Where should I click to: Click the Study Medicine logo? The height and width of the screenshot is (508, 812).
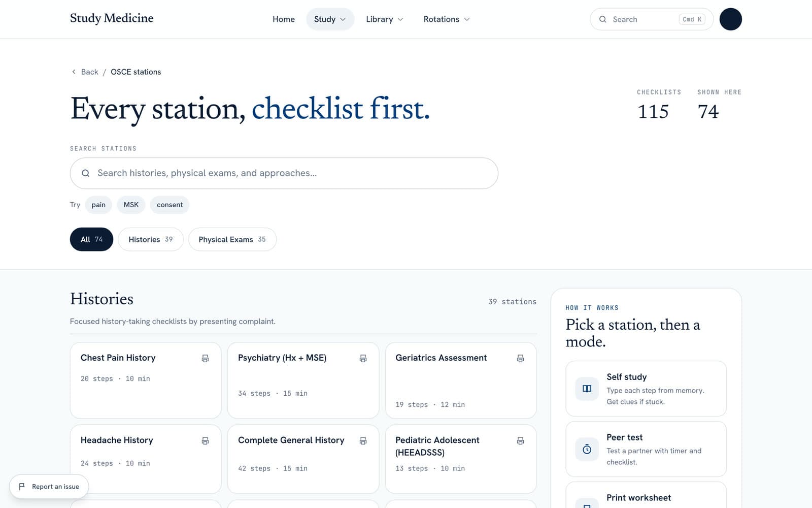pos(112,18)
